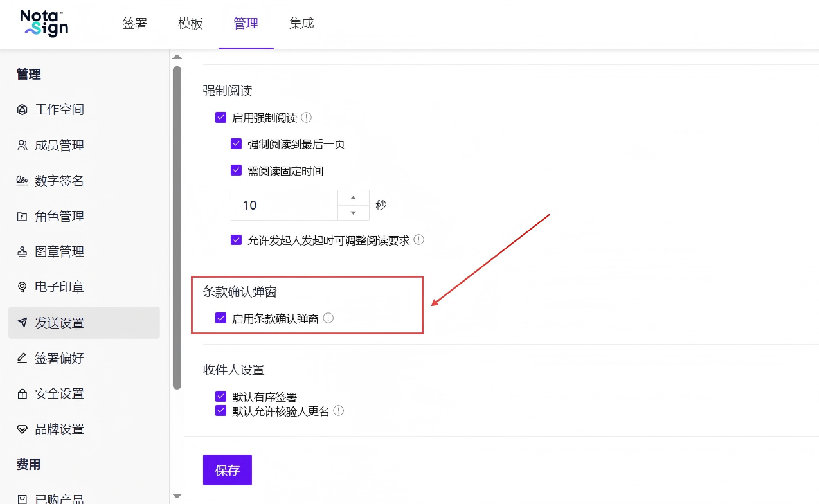Click the 安全设置 lock icon

[22, 393]
